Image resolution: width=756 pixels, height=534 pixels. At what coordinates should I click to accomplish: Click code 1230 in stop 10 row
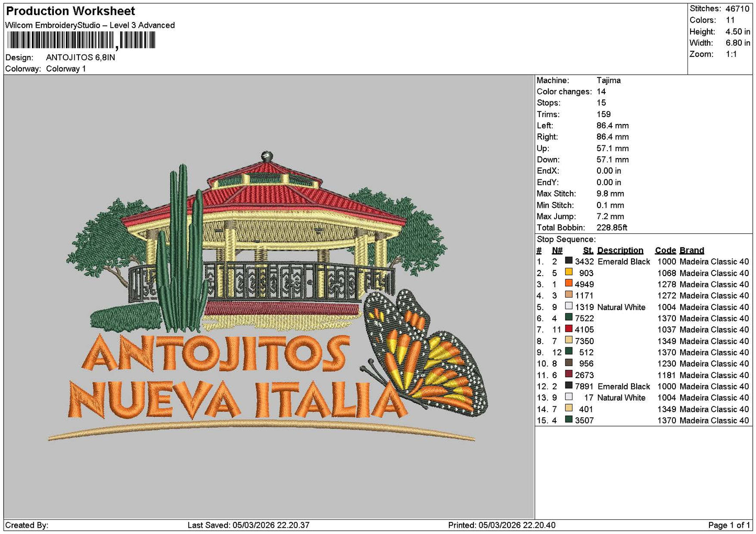click(667, 364)
